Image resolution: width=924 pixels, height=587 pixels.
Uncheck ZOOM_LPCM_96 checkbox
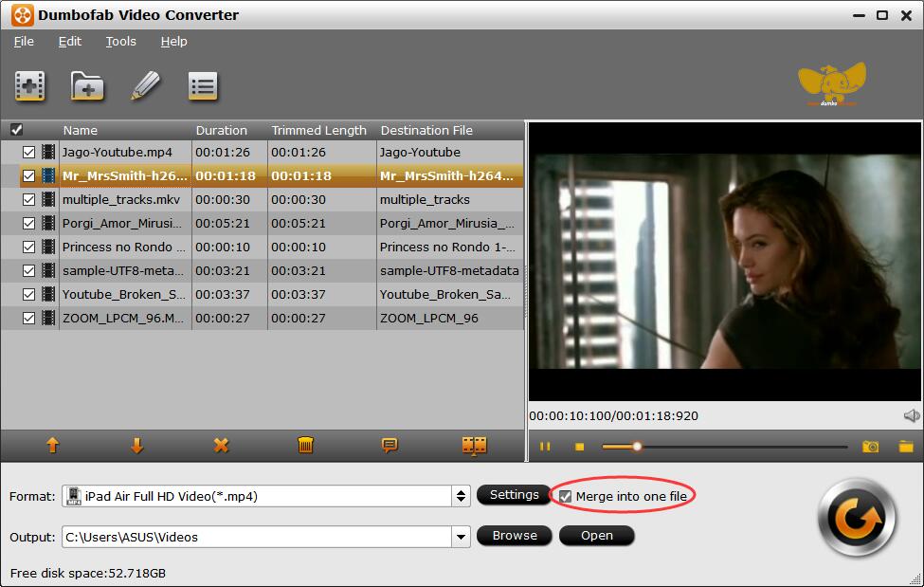tap(28, 318)
